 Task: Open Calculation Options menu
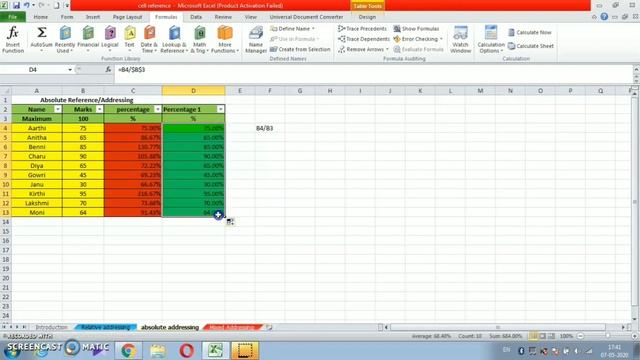click(491, 40)
